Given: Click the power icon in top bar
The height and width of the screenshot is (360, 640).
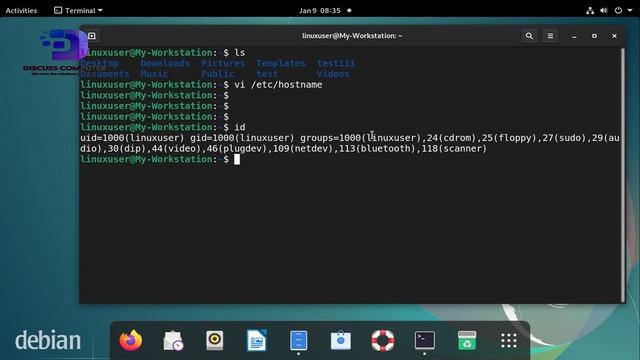Looking at the screenshot, I should (618, 11).
